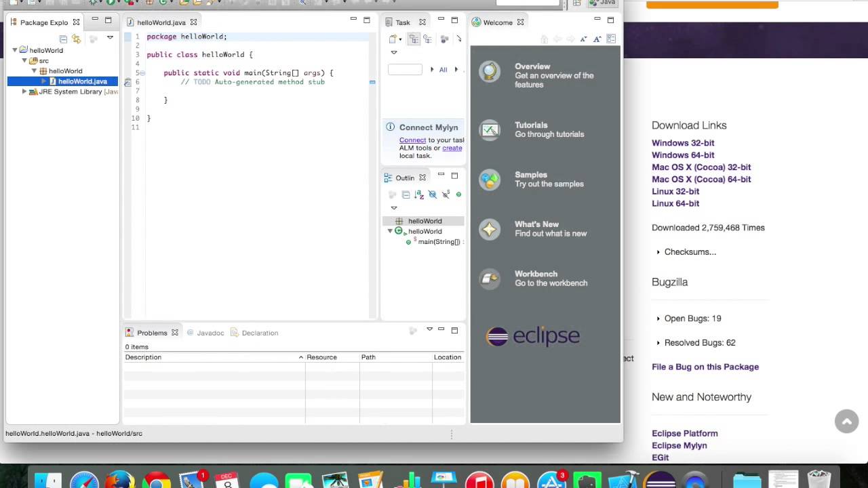Collapse helloWorld class in Outline
Image resolution: width=868 pixels, height=488 pixels.
pos(390,231)
